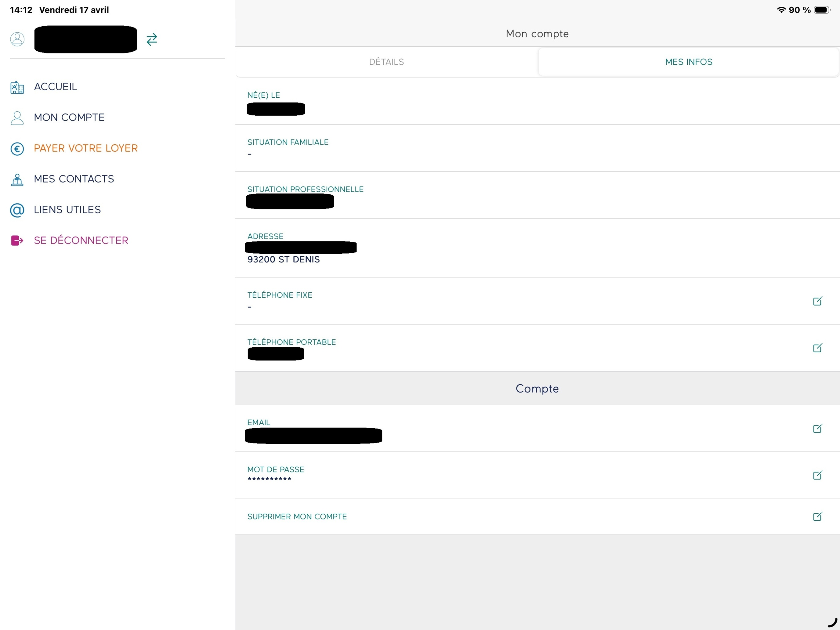840x630 pixels.
Task: Tap the Mon Compte person icon
Action: click(x=17, y=118)
